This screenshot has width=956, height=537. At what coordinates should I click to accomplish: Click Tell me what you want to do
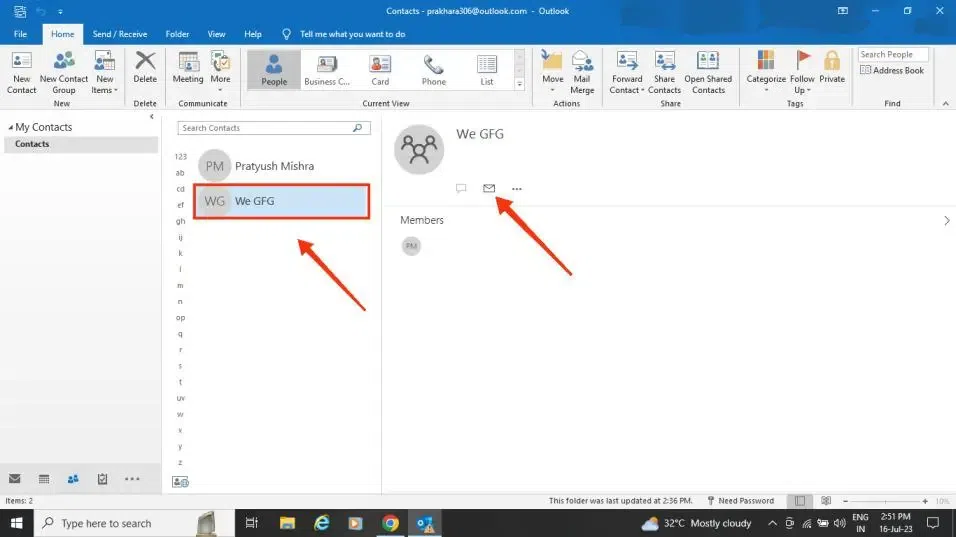pos(352,34)
